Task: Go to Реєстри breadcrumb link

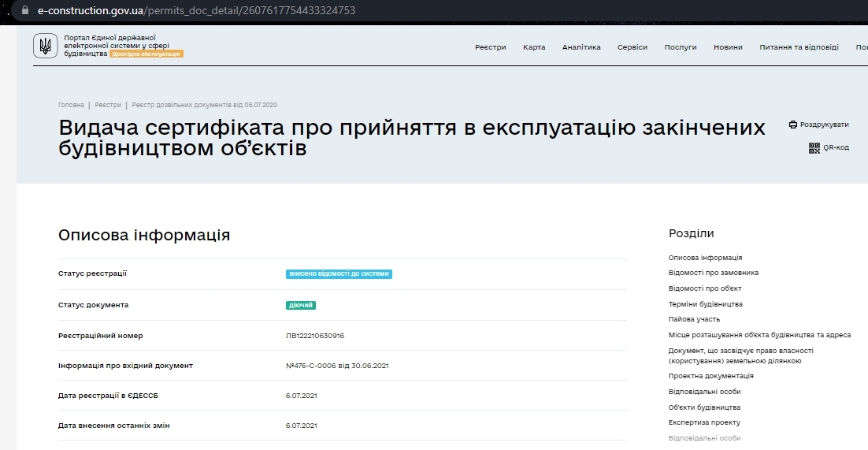Action: (x=108, y=105)
